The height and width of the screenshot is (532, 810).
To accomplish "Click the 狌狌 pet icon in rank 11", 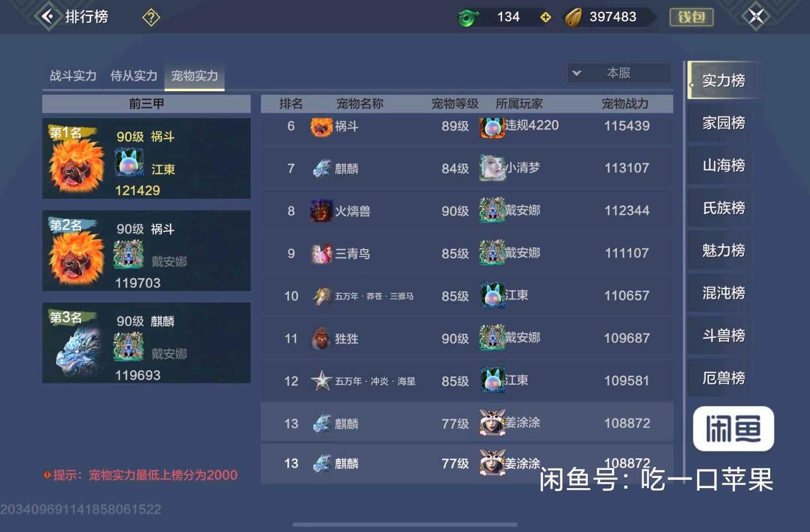I will click(321, 338).
